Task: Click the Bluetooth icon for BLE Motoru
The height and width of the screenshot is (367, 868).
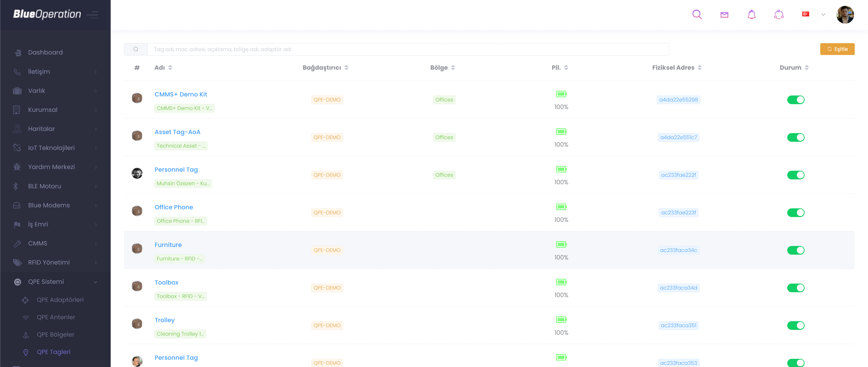Action: tap(15, 186)
